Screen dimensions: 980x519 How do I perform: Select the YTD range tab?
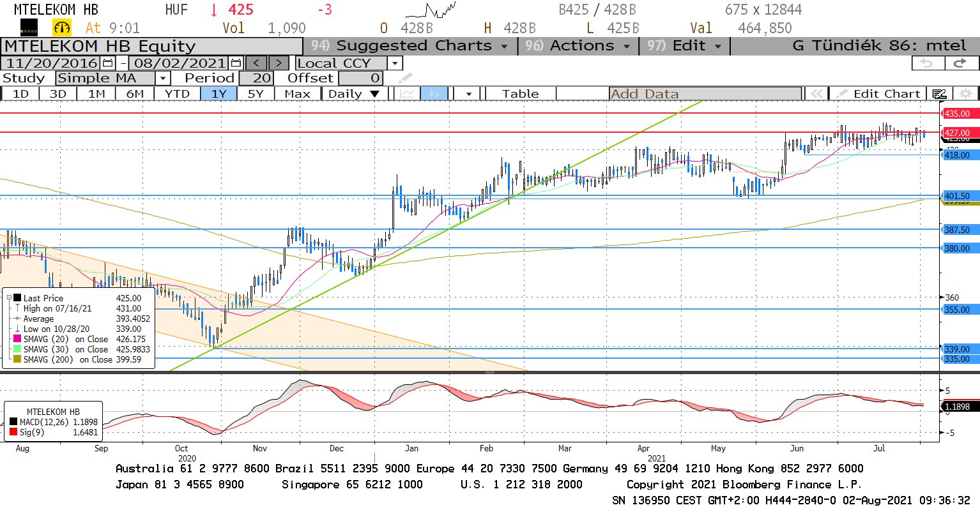(177, 93)
